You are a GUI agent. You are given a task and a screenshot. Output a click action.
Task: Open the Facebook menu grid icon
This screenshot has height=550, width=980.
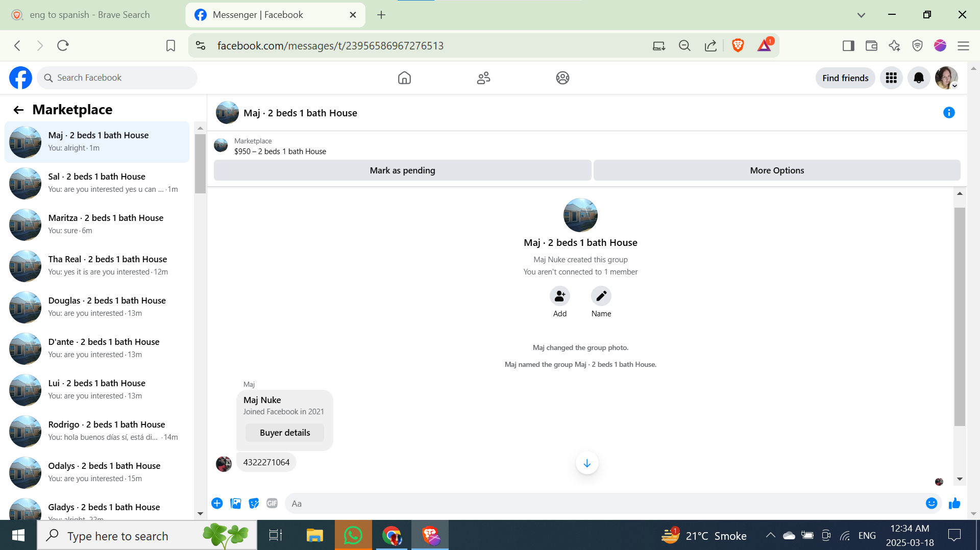[891, 78]
